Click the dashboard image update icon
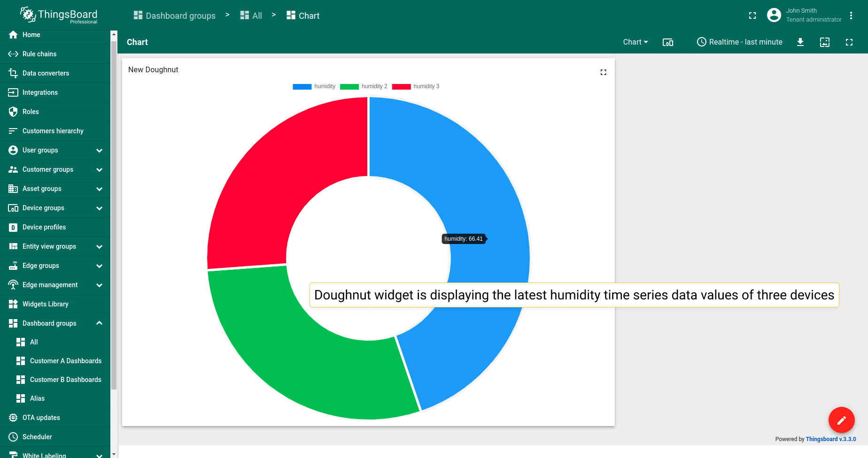 825,42
